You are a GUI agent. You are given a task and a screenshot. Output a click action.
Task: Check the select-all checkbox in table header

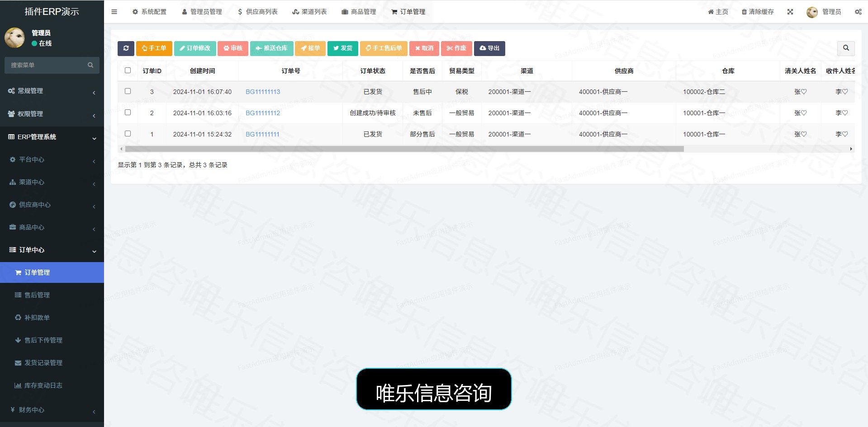pos(128,70)
